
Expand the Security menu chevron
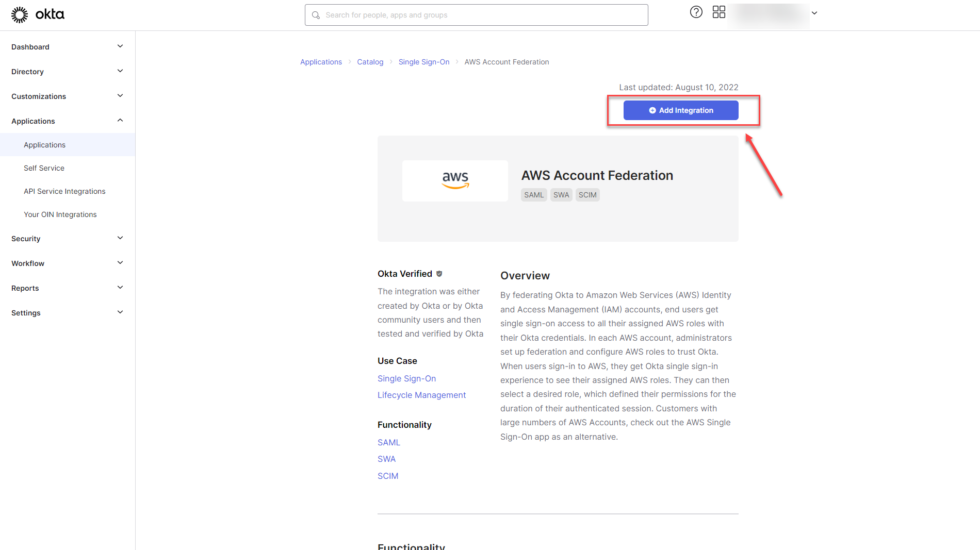point(120,238)
